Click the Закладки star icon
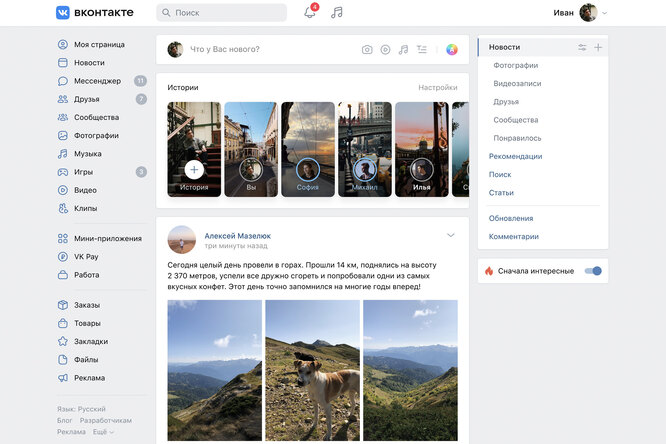This screenshot has height=444, width=666. coord(62,342)
